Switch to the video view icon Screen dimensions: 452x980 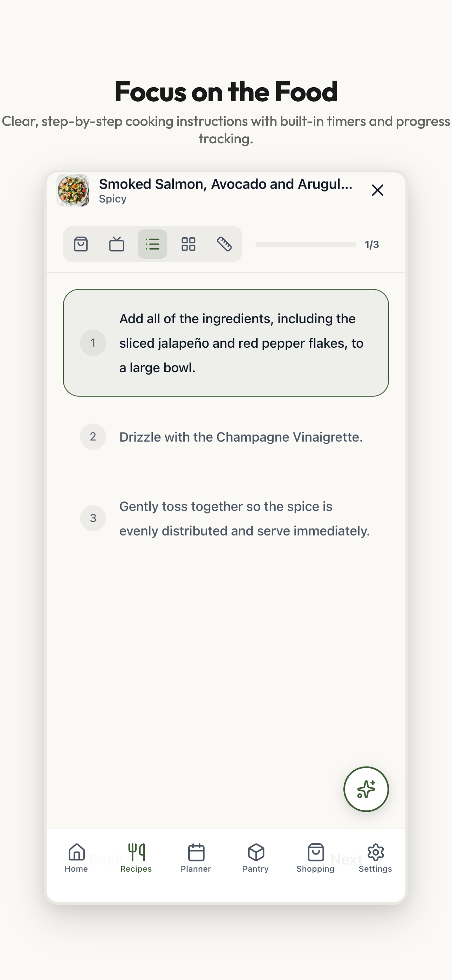pos(116,244)
